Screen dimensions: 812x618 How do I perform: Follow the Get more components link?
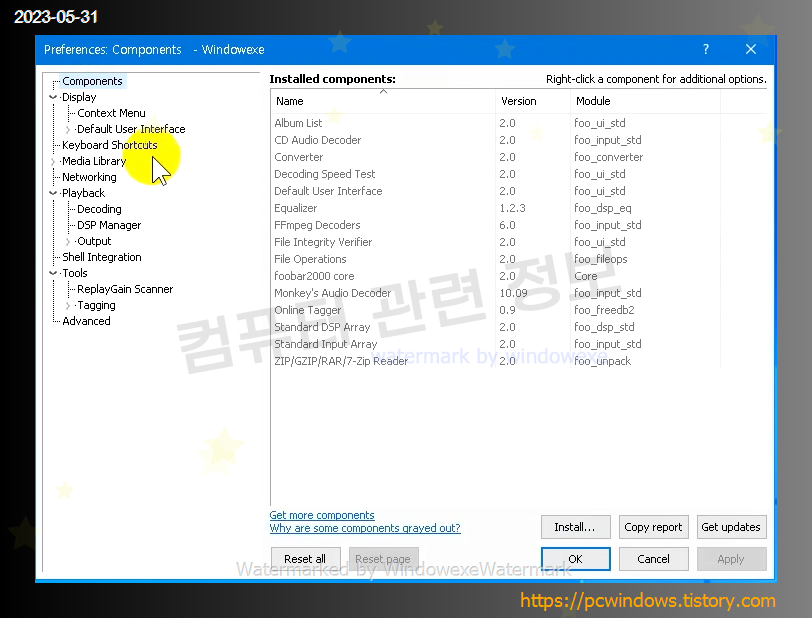pos(322,515)
